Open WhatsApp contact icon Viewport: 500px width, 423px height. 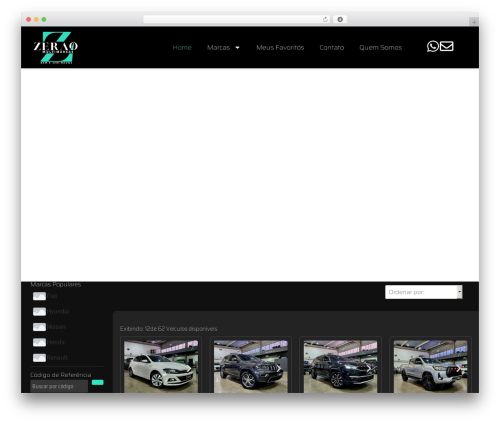click(x=433, y=46)
